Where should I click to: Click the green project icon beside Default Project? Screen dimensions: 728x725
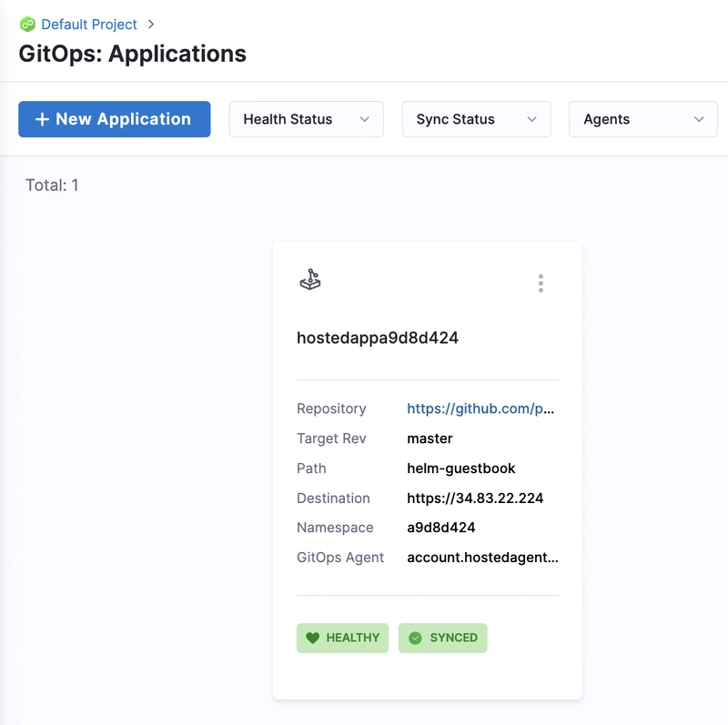(27, 25)
